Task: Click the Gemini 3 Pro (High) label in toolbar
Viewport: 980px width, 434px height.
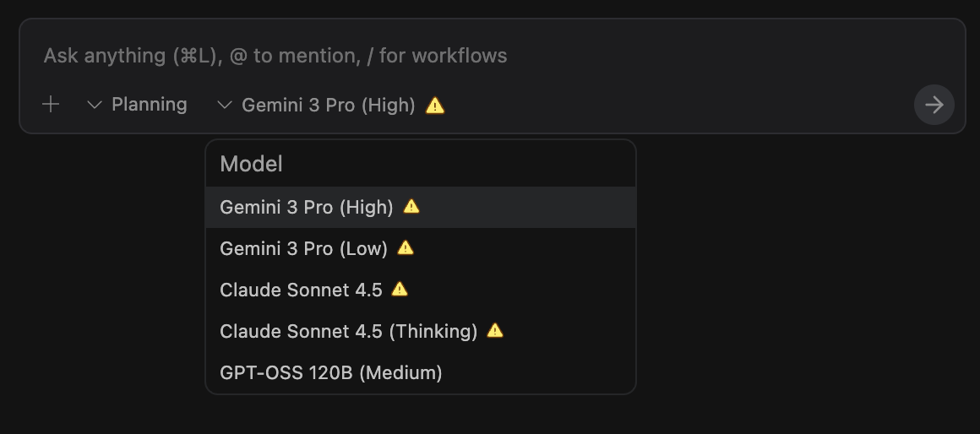Action: point(329,105)
